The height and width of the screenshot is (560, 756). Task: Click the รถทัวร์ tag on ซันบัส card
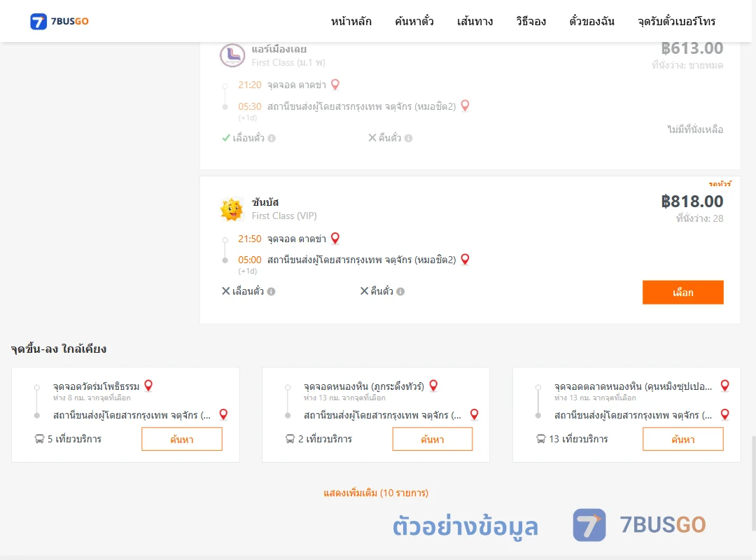click(x=720, y=184)
